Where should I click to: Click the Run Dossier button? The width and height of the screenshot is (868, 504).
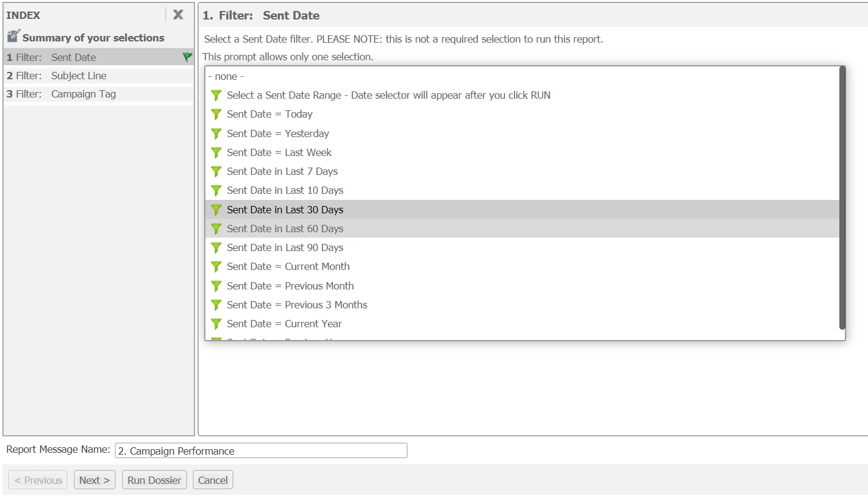tap(154, 480)
